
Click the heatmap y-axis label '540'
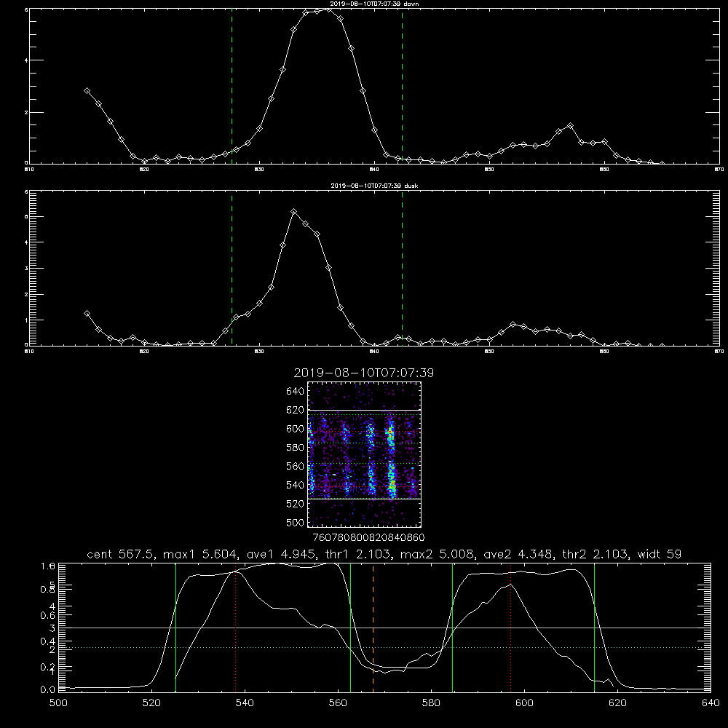tap(295, 485)
